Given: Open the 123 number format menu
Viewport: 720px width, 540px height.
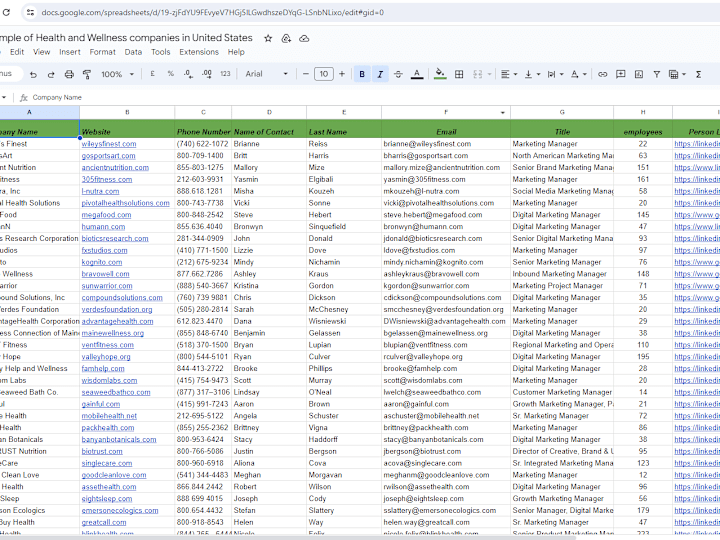Looking at the screenshot, I should pos(225,74).
